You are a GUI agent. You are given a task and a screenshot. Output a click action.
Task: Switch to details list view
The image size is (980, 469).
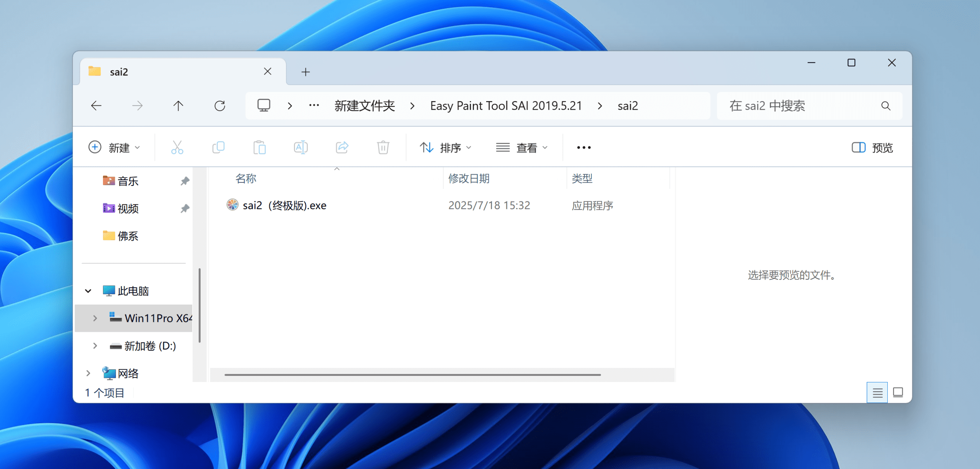pyautogui.click(x=877, y=392)
